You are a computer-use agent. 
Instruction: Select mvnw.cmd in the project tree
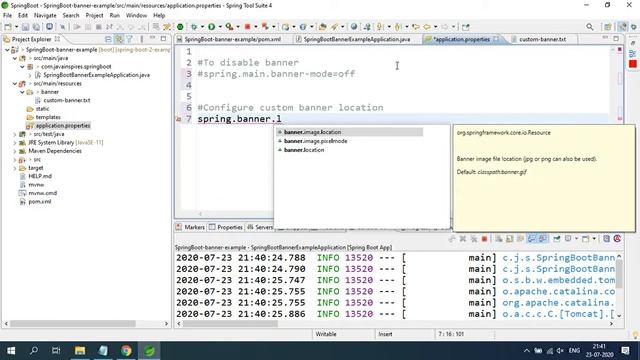point(42,193)
